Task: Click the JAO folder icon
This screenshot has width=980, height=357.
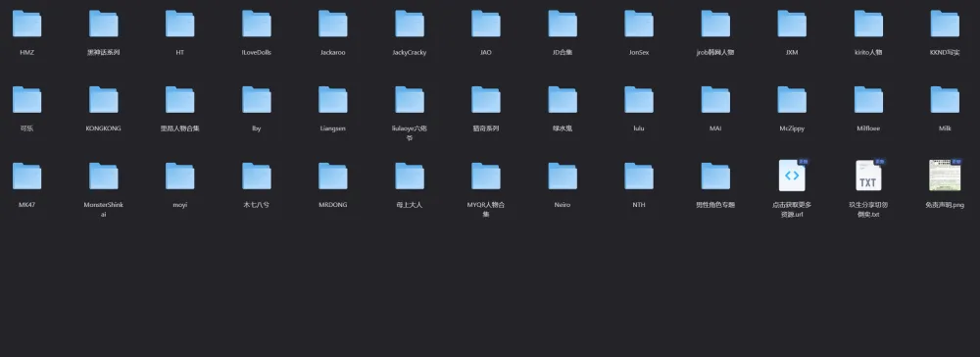Action: click(486, 24)
